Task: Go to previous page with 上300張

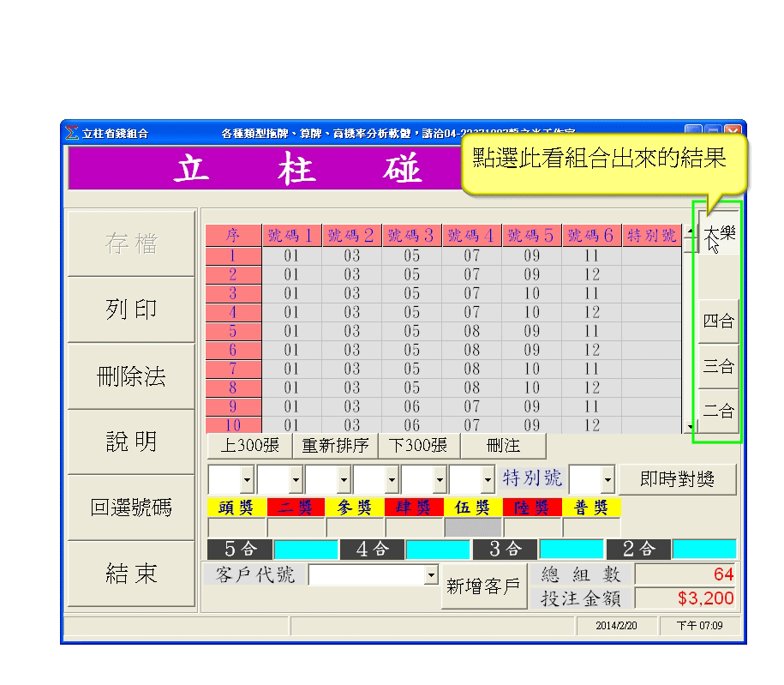Action: [249, 445]
